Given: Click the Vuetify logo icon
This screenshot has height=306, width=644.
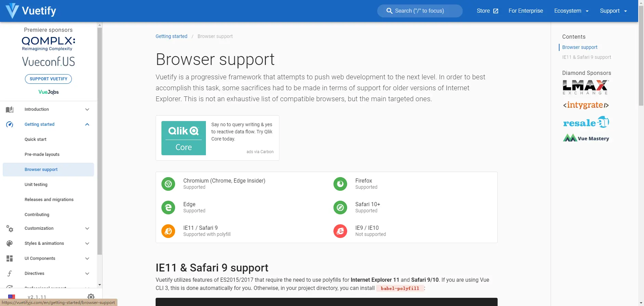Looking at the screenshot, I should point(12,11).
